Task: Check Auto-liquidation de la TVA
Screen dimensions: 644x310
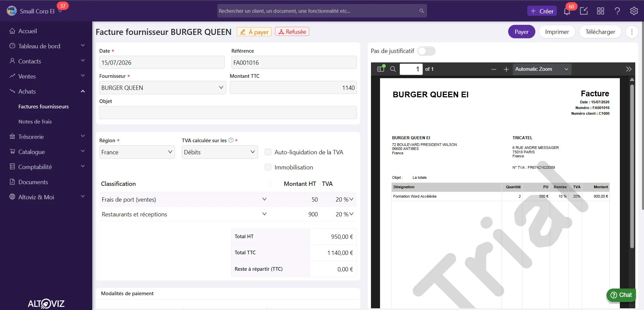Action: (x=268, y=152)
